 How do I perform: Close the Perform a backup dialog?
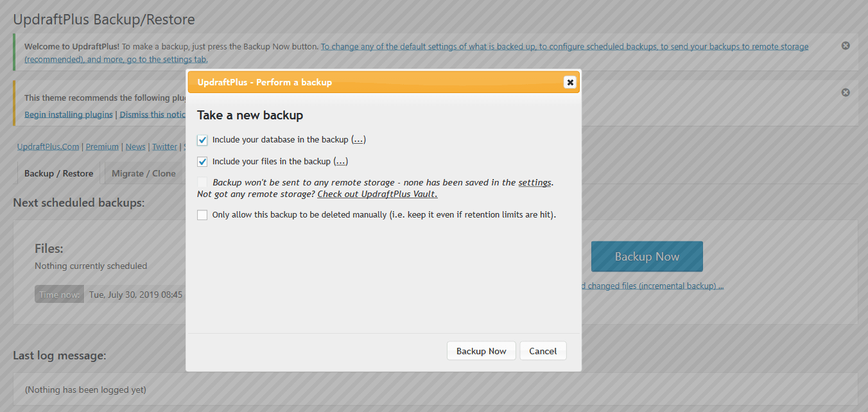[569, 82]
